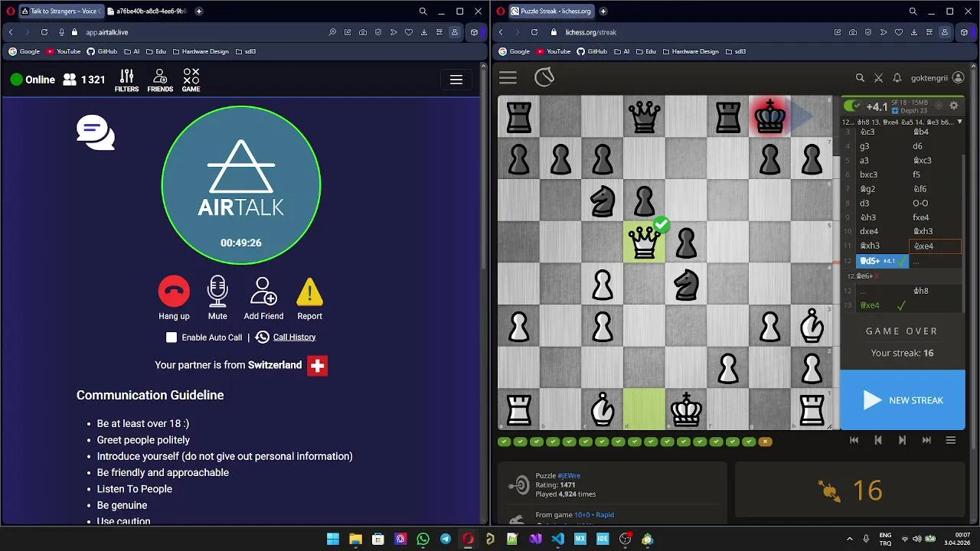This screenshot has height=551, width=980.
Task: Open GitHub bookmark in lichess window
Action: [x=591, y=51]
